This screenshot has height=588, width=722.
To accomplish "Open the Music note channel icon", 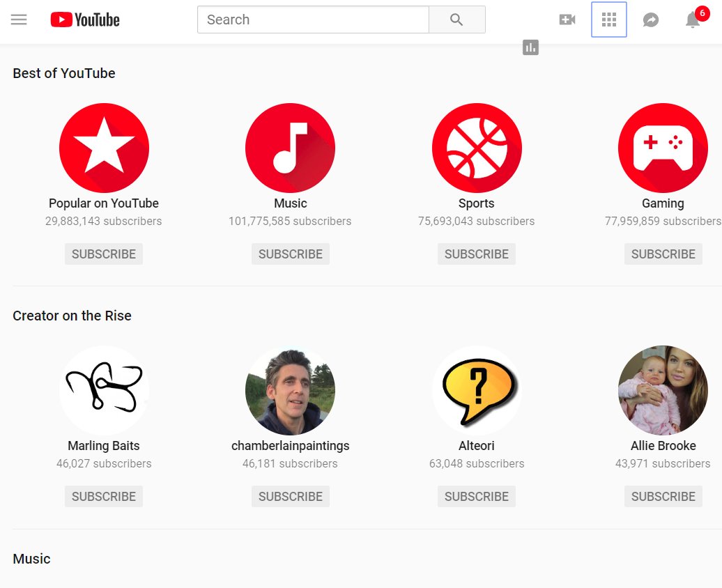I will pos(290,148).
